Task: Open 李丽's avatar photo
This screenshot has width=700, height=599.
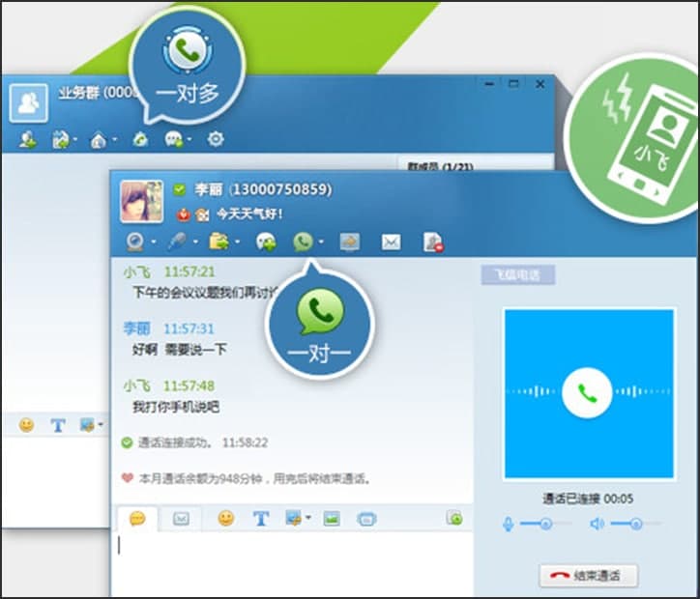Action: click(141, 202)
